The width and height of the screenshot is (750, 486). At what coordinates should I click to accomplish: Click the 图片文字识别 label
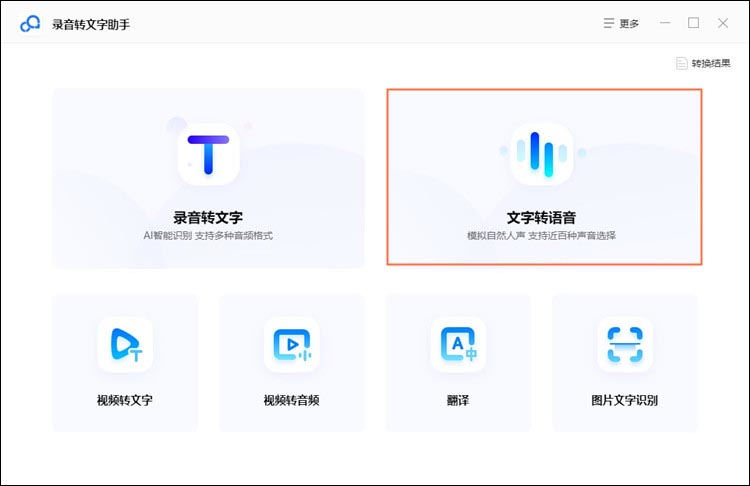coord(625,400)
